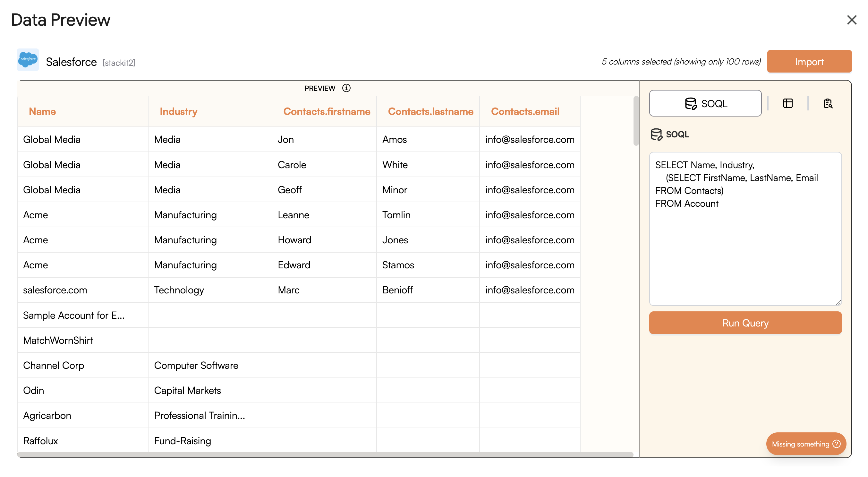Click the Name column header
The width and height of the screenshot is (868, 477).
42,112
